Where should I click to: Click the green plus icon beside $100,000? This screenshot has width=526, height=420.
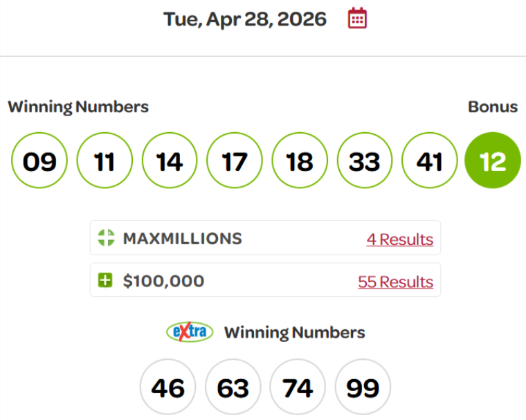[105, 281]
